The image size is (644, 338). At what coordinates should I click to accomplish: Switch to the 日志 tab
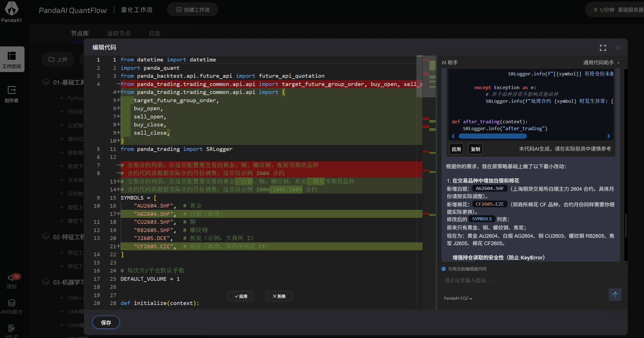point(155,33)
